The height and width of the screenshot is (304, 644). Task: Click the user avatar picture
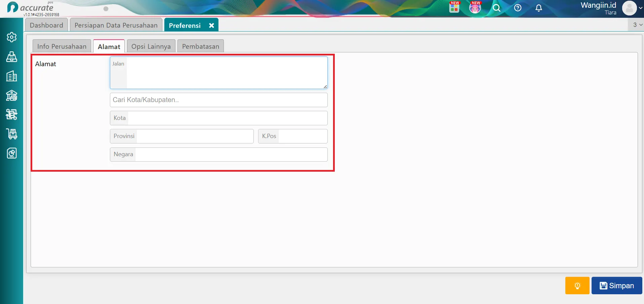[629, 8]
